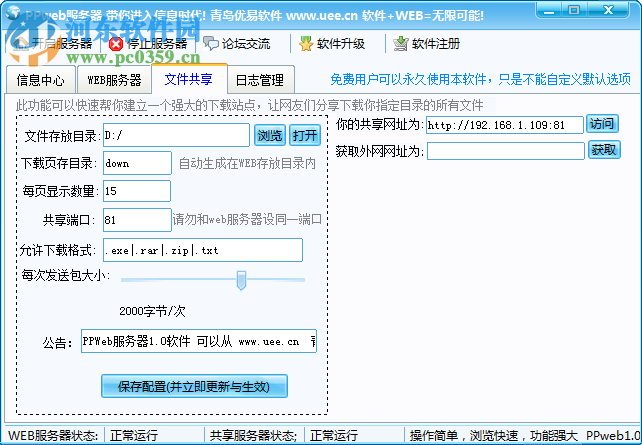Click 共享服务器状态 label in the status bar

253,436
